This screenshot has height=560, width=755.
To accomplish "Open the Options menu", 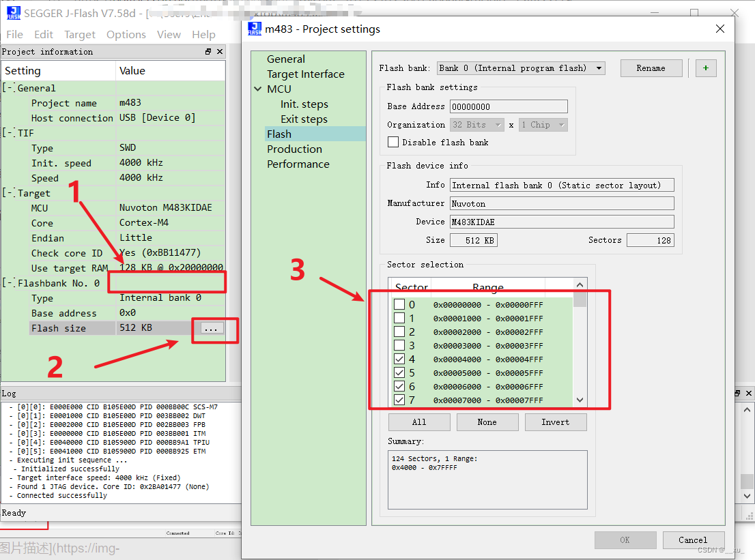I will (126, 35).
